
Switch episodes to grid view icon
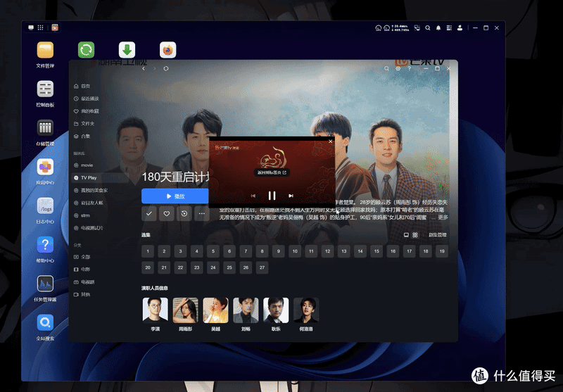415,235
